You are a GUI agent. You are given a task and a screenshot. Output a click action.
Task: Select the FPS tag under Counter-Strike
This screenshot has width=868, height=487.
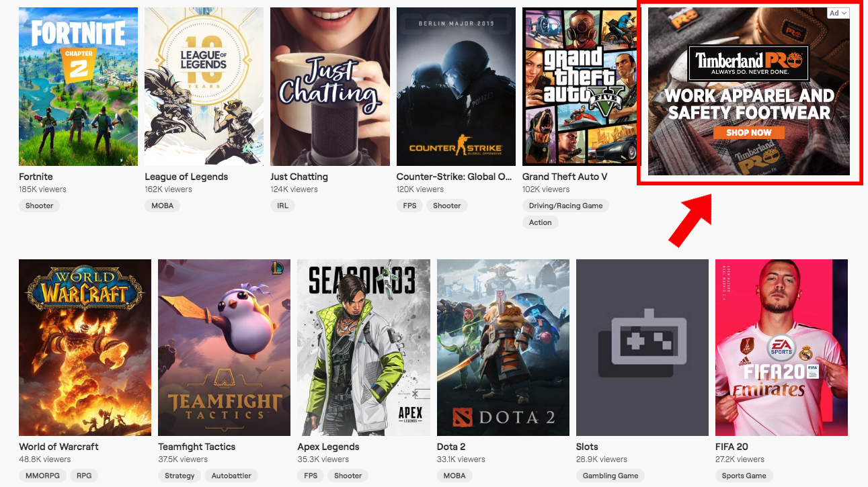(410, 206)
